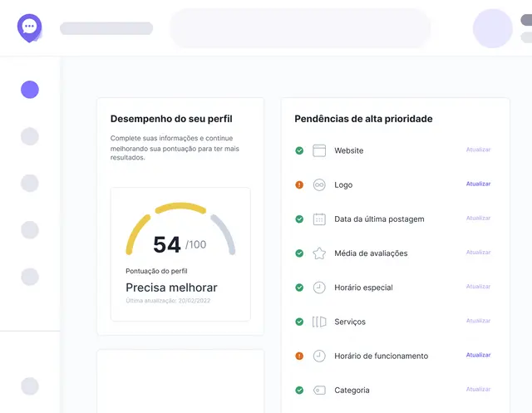532x413 pixels.
Task: Click green check status for Categoria
Action: point(299,391)
